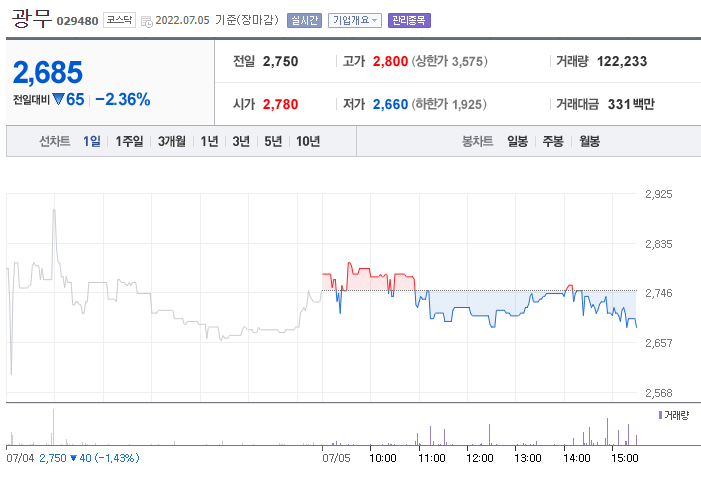
Task: Click the 2,568 price axis label
Action: [659, 393]
